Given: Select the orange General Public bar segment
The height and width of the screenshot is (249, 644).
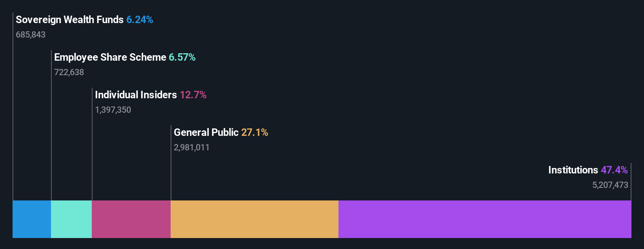Looking at the screenshot, I should (255, 219).
